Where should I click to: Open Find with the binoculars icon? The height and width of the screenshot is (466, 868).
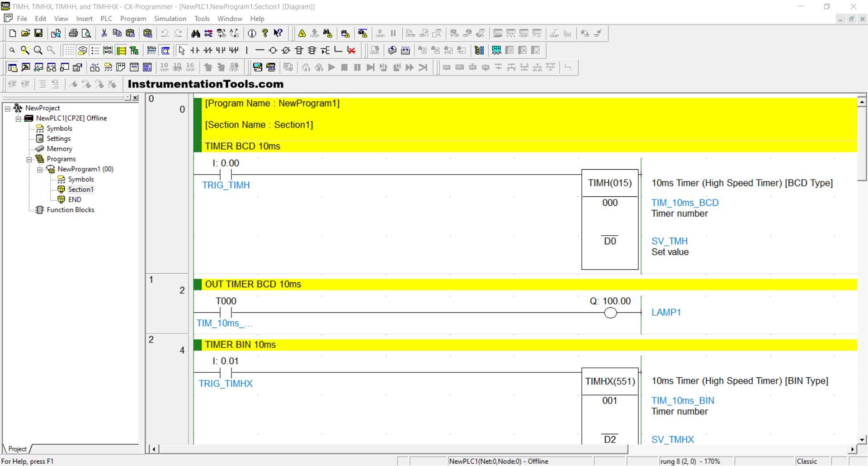pyautogui.click(x=196, y=33)
